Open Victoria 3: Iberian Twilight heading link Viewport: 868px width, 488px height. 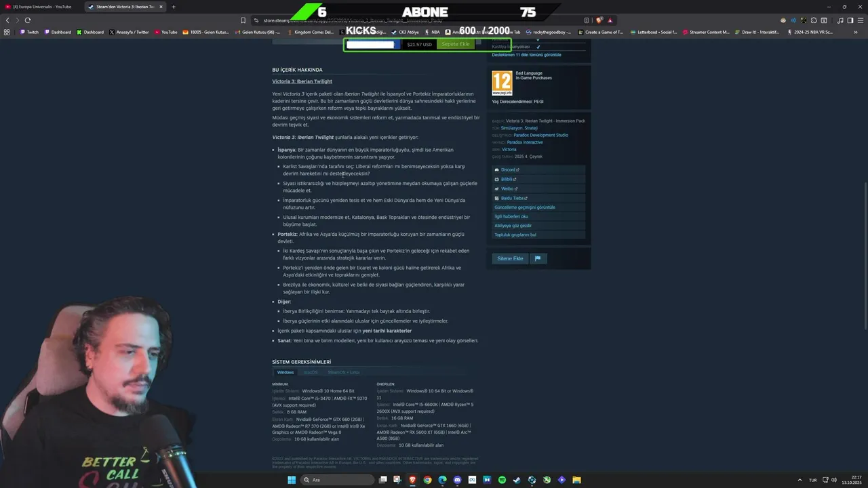click(x=302, y=81)
